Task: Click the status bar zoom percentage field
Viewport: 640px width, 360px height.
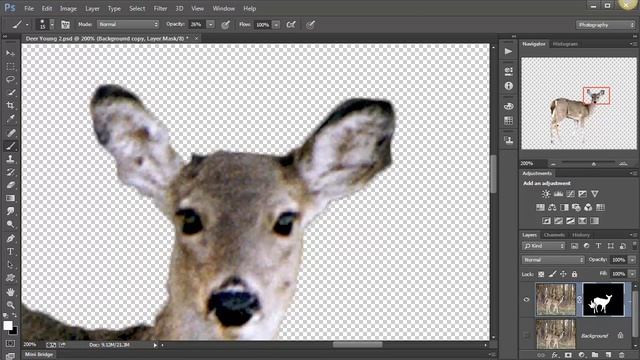Action: [x=30, y=345]
